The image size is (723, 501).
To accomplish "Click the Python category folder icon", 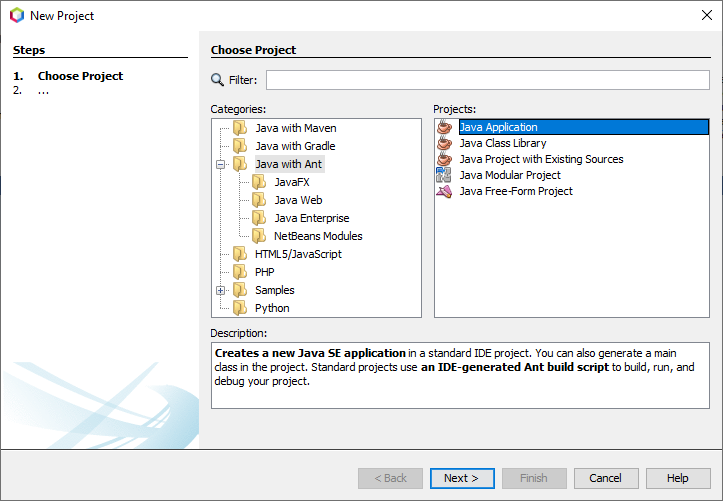I will [x=240, y=308].
